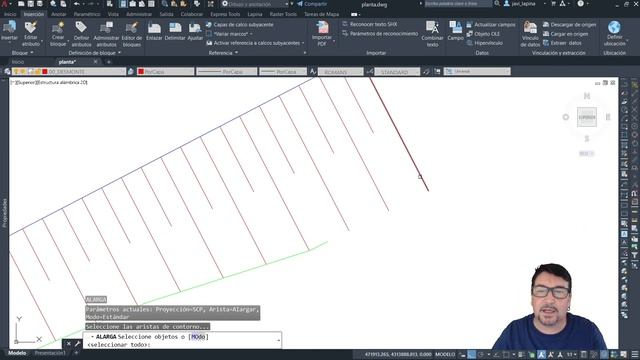Open the Colaborar ribbon tab
The height and width of the screenshot is (360, 640).
191,14
